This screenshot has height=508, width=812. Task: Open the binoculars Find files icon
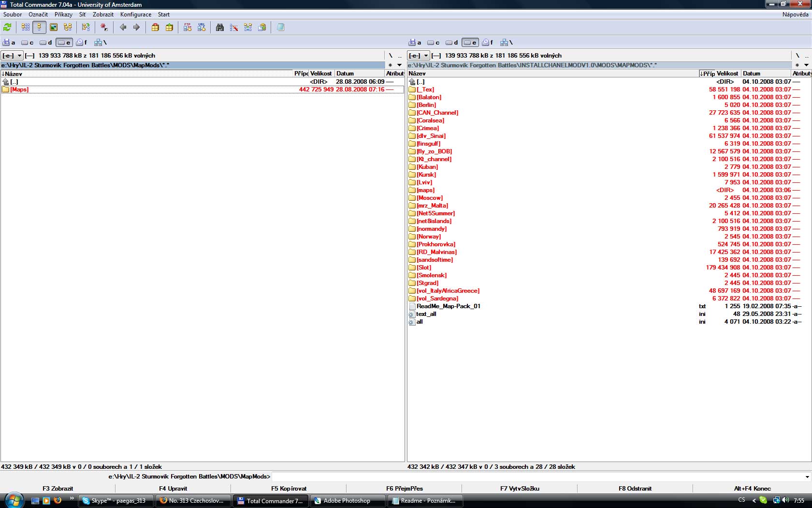pyautogui.click(x=220, y=28)
